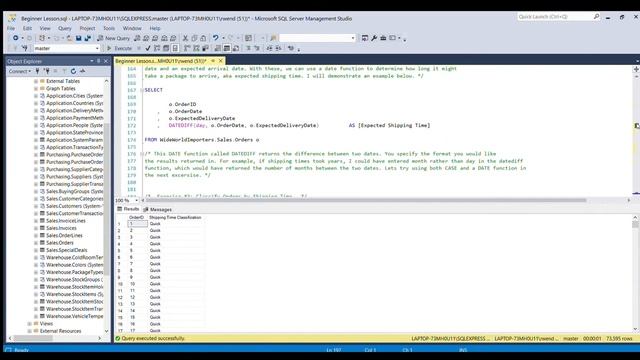640x360 pixels.
Task: Toggle Include Actual Execution Plan
Action: (x=187, y=48)
